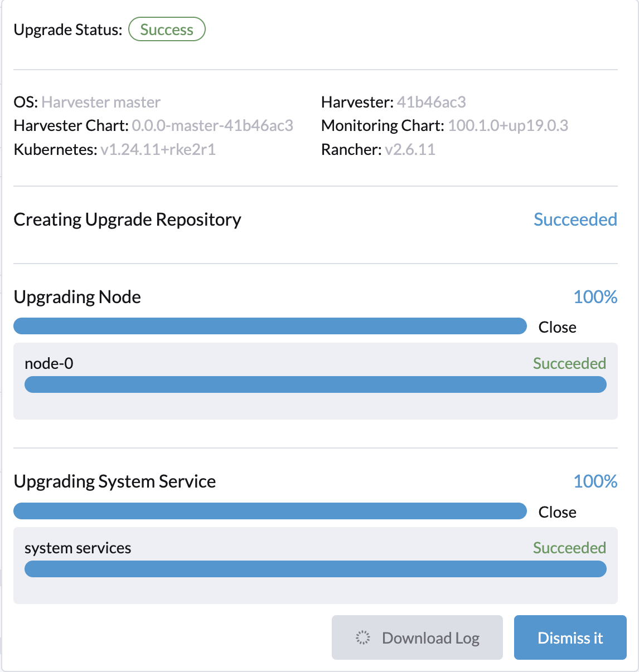Viewport: 639px width, 672px height.
Task: Click the Succeeded indicator for Creating Upgrade Repository
Action: click(575, 220)
